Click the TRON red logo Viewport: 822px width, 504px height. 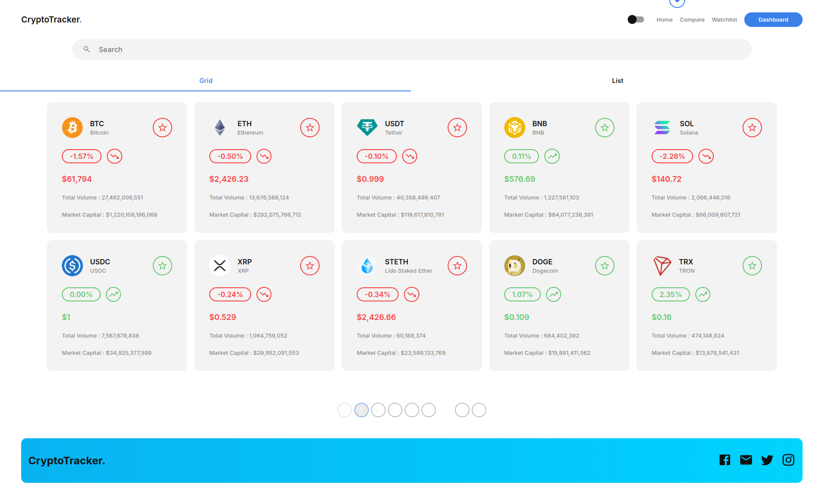(x=662, y=266)
